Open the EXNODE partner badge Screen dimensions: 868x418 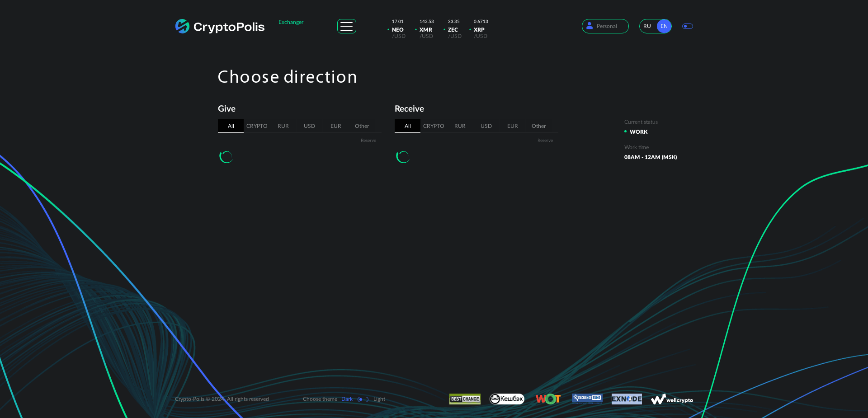click(x=627, y=399)
